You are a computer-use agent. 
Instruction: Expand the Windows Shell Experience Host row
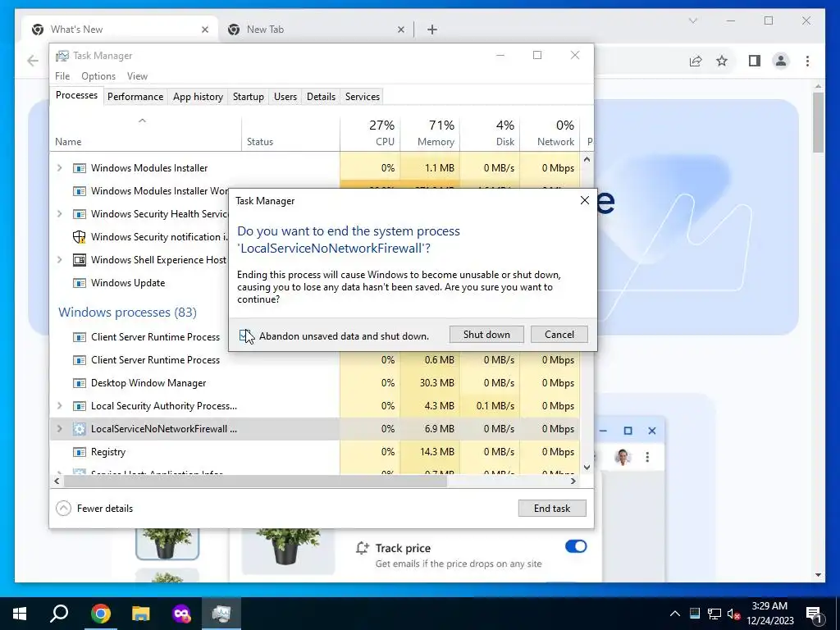click(x=59, y=260)
